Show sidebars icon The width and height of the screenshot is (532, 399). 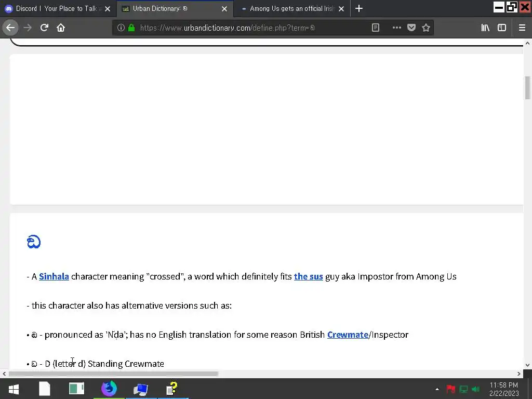click(x=502, y=28)
